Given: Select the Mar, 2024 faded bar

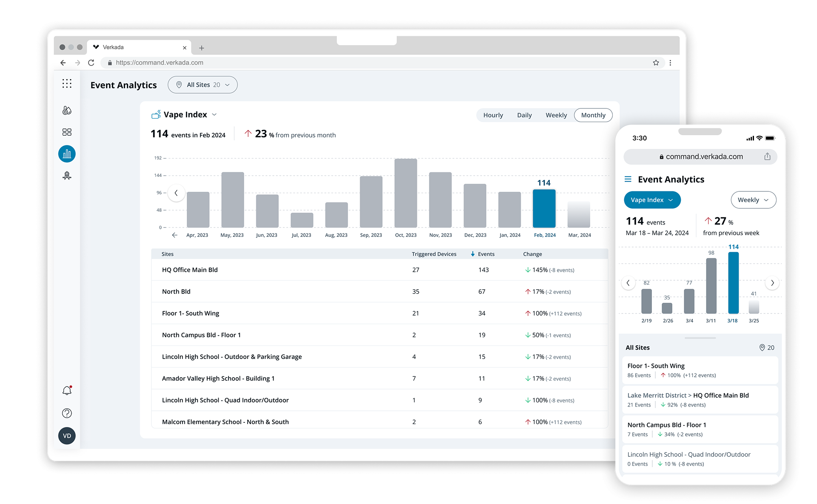Looking at the screenshot, I should pos(579,215).
